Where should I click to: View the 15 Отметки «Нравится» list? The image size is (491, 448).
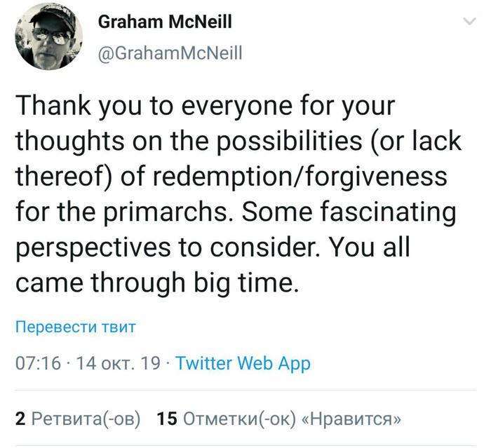point(278,419)
